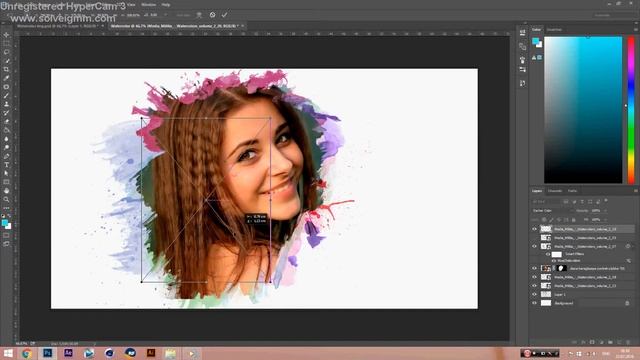
Task: Open Adobe Illustrator from the taskbar
Action: (x=151, y=353)
